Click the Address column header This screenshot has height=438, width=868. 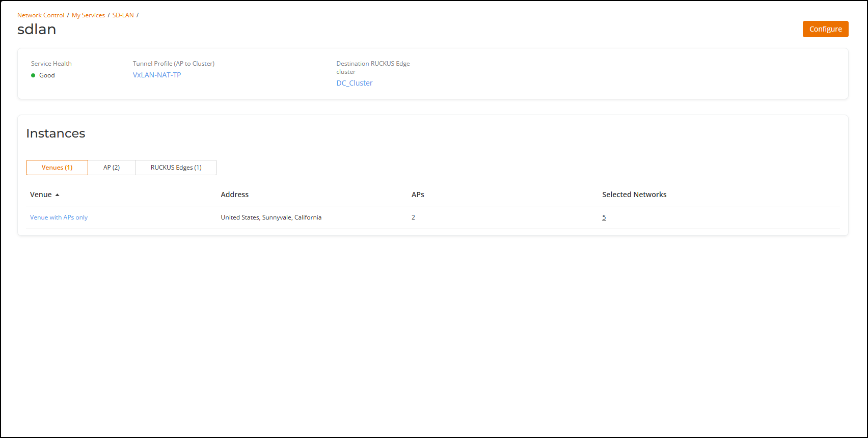point(235,195)
